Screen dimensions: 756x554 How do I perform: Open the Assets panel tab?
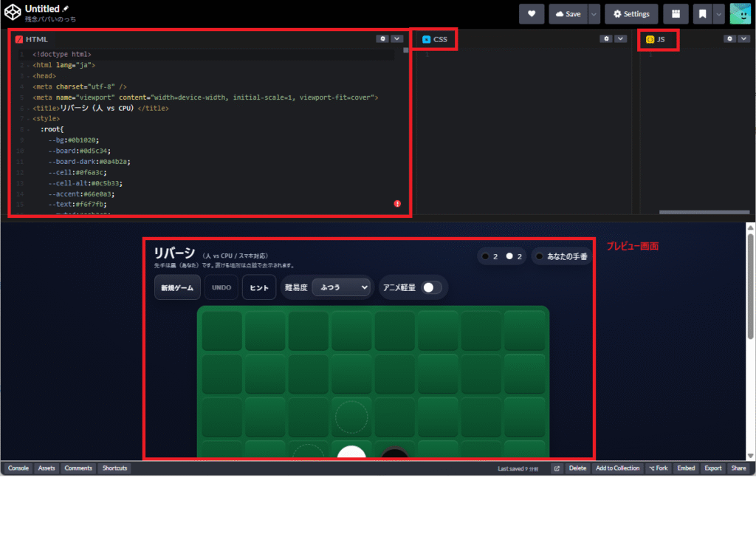pos(47,468)
